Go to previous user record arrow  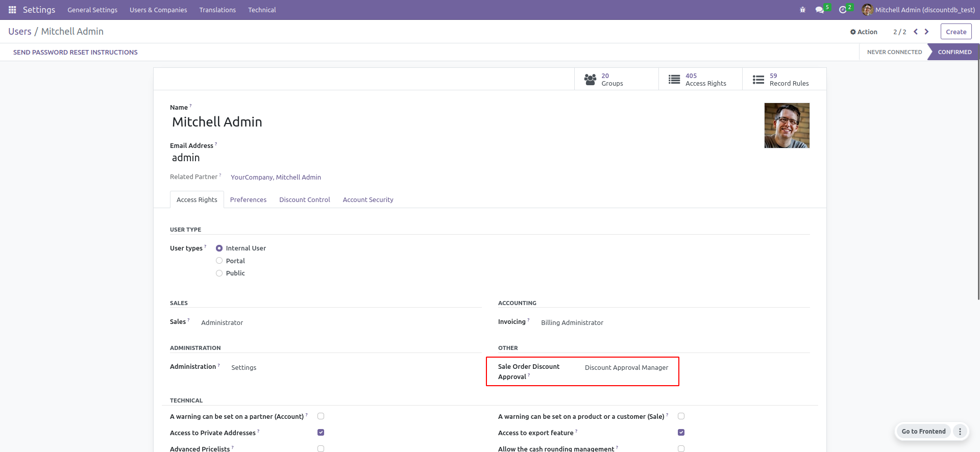coord(916,32)
